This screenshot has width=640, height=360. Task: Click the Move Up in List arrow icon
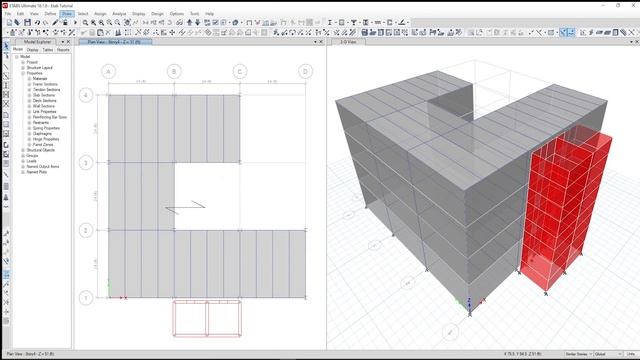[189, 22]
